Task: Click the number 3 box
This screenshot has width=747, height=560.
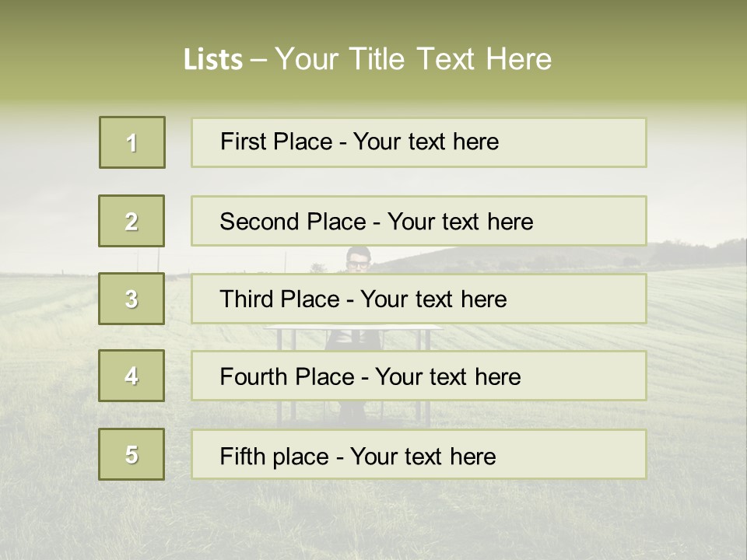Action: 132,299
